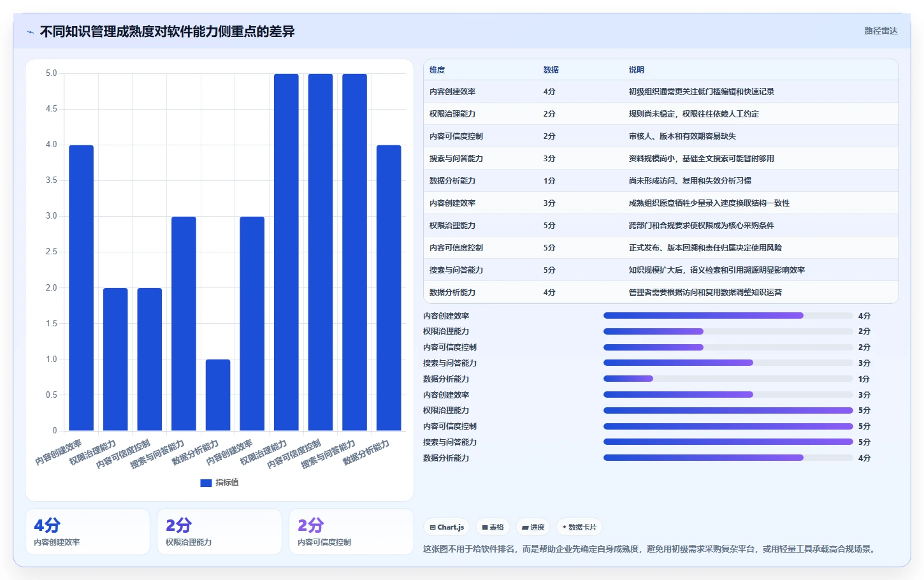Click the 内容创建效率 chart bar at 3.0

coord(252,324)
